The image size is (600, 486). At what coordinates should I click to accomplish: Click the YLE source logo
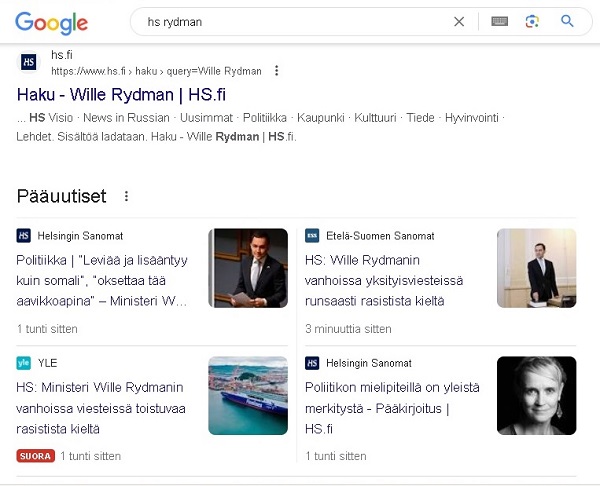(x=24, y=363)
